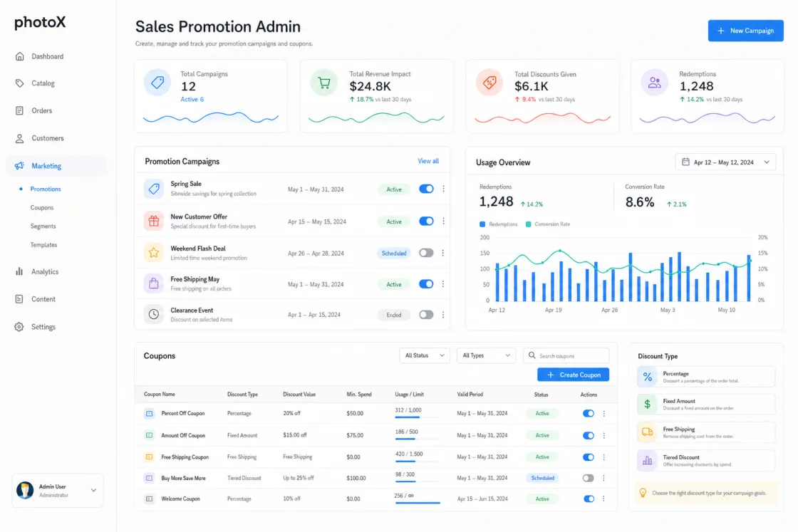Go to Analytics in sidebar
The height and width of the screenshot is (532, 798).
point(45,271)
